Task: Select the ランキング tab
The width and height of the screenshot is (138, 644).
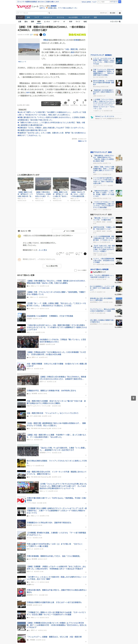Action: [x=86, y=17]
